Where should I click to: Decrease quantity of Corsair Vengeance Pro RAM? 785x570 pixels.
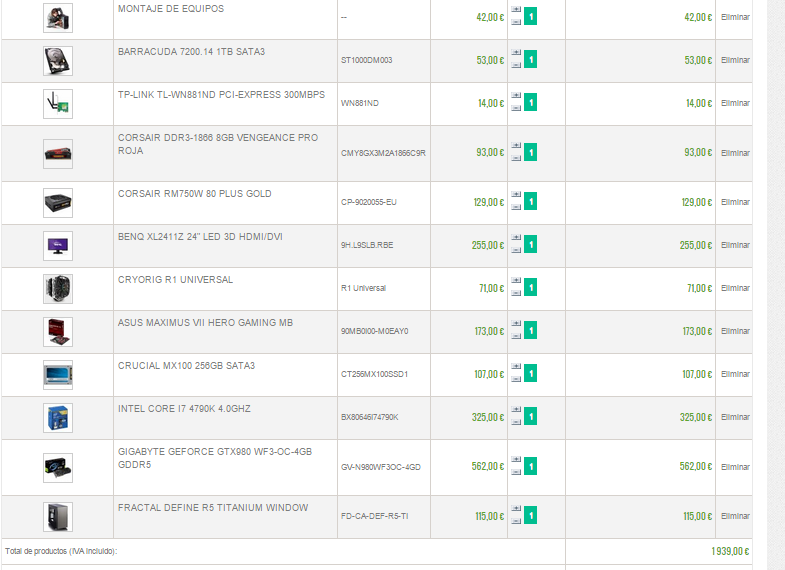[x=516, y=158]
